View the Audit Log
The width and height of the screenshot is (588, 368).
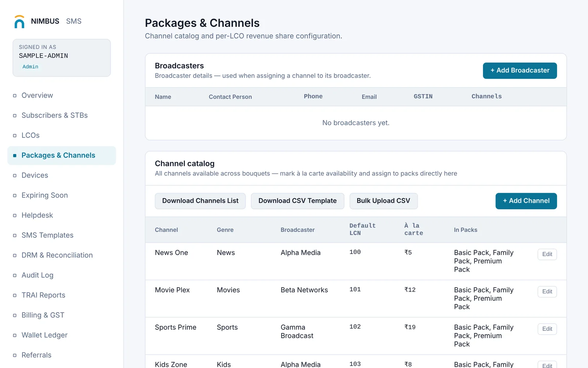point(61,275)
